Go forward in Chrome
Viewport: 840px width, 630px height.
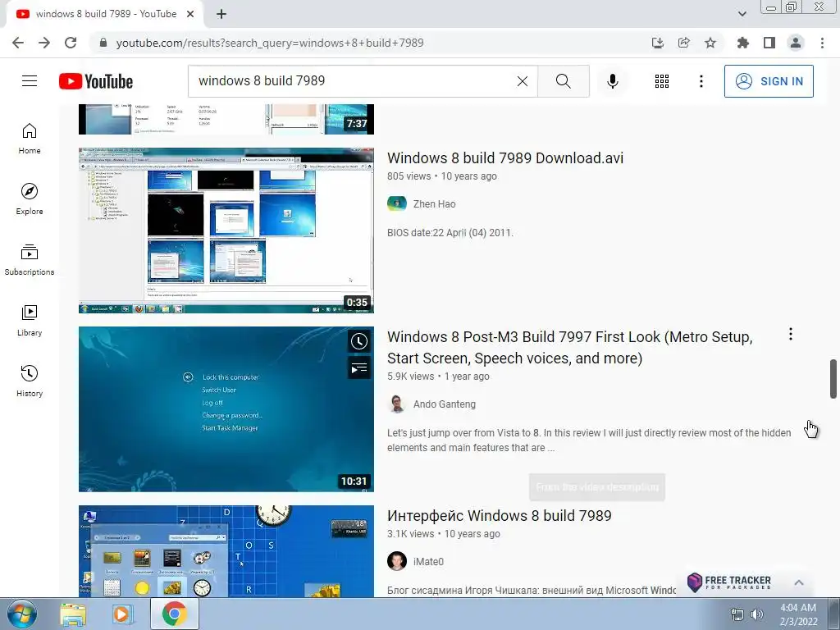pyautogui.click(x=44, y=43)
